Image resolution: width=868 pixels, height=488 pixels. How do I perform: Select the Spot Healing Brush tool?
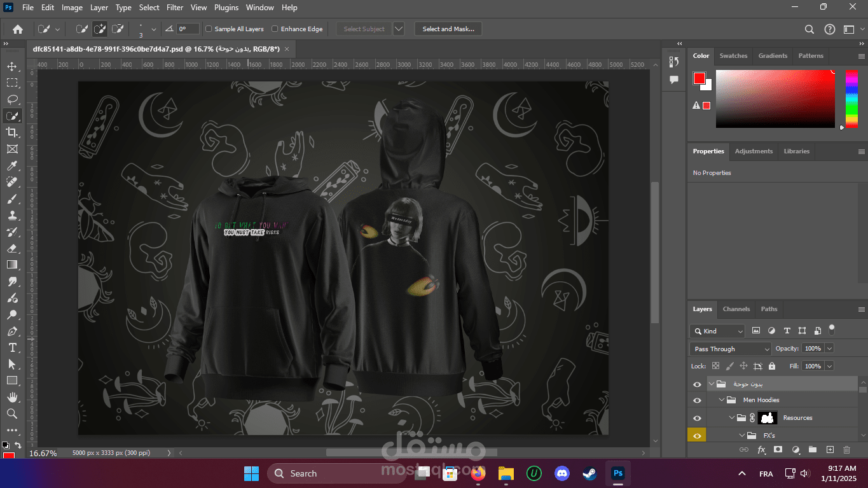[x=12, y=182]
